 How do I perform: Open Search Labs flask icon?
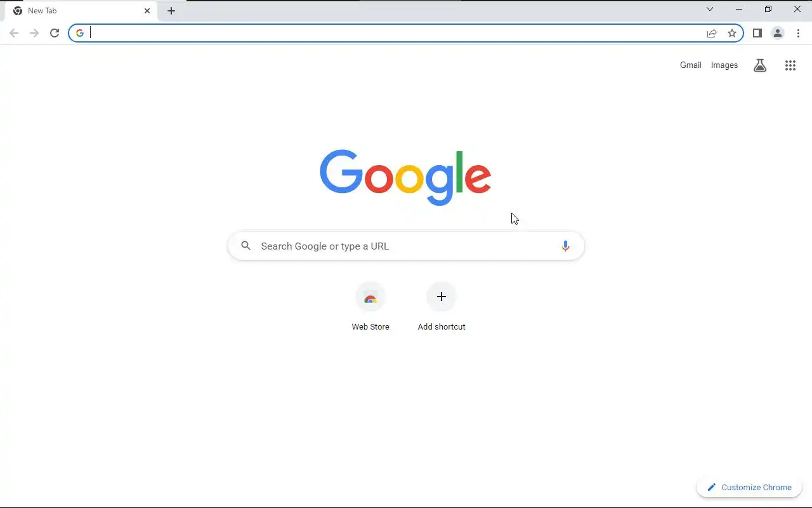pyautogui.click(x=760, y=65)
